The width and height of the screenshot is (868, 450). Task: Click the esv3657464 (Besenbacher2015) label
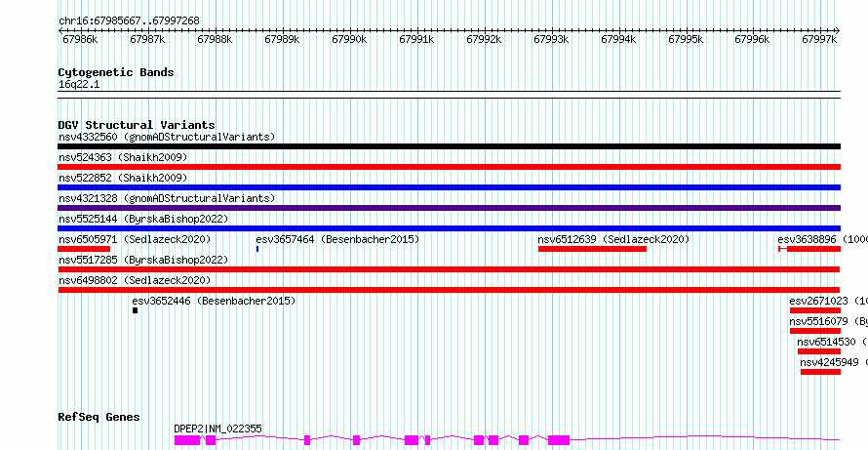337,239
